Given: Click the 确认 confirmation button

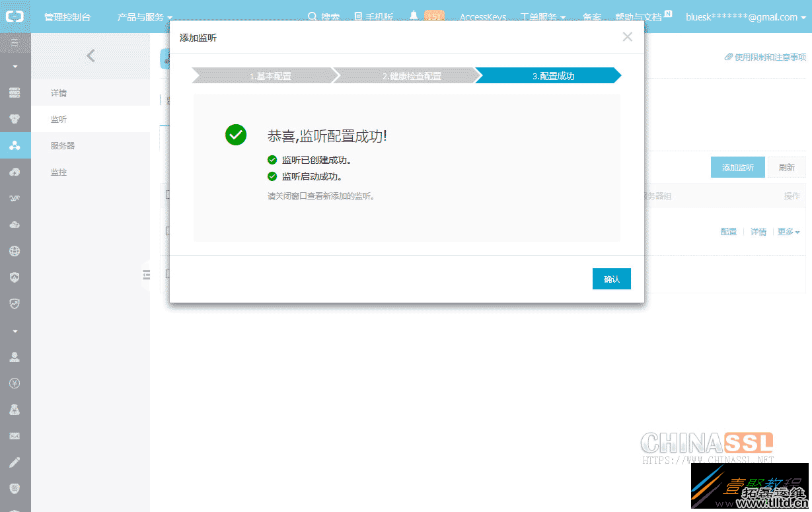Looking at the screenshot, I should (x=610, y=278).
